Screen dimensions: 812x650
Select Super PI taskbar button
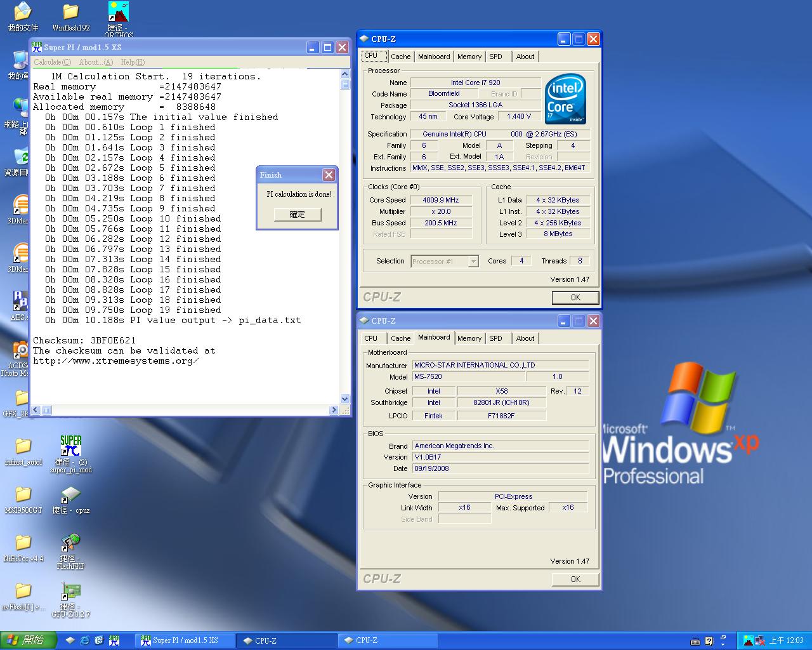click(186, 640)
